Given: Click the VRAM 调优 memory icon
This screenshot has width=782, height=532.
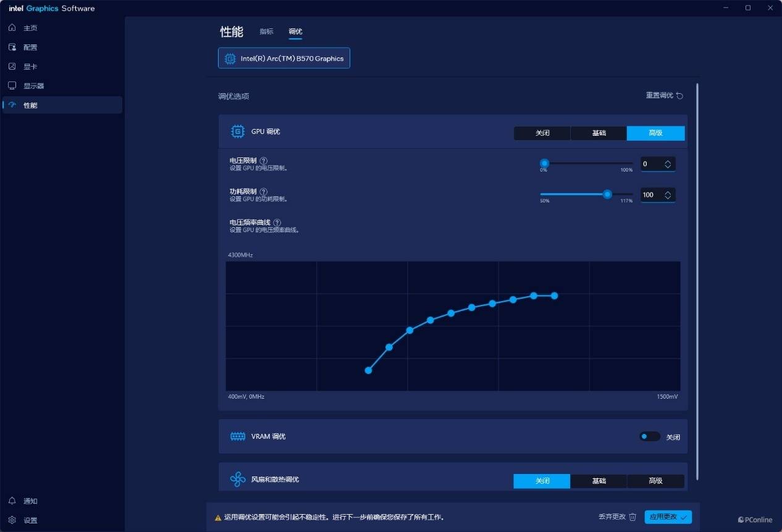Looking at the screenshot, I should tap(238, 436).
